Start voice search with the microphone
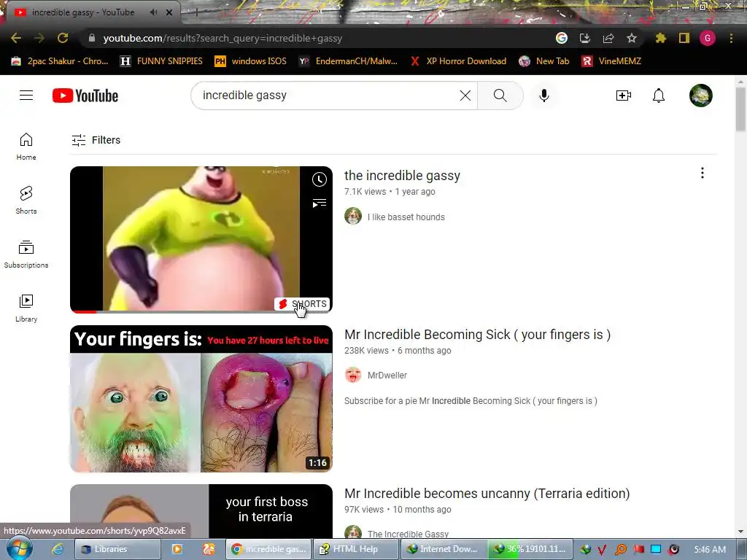 point(544,96)
